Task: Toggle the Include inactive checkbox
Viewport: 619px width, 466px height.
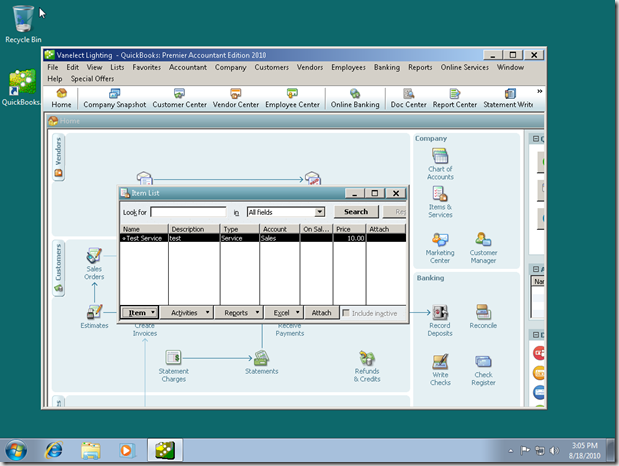Action: [346, 313]
